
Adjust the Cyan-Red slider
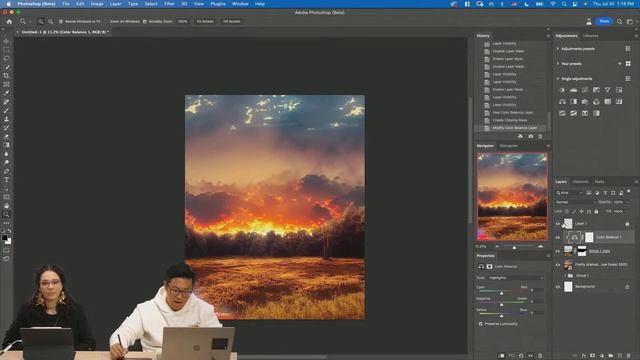coord(502,292)
